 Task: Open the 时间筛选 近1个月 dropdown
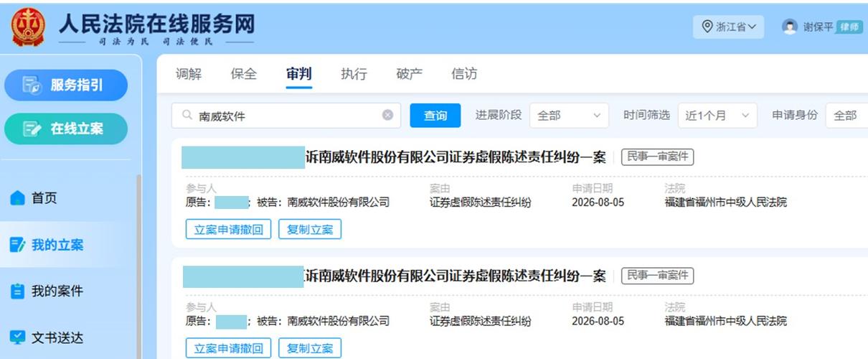[717, 116]
